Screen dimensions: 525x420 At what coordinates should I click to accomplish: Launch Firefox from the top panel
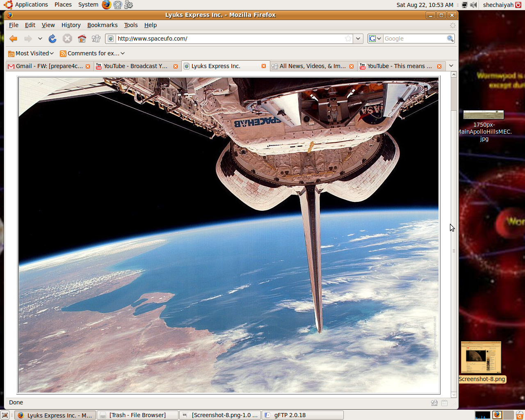coord(107,5)
